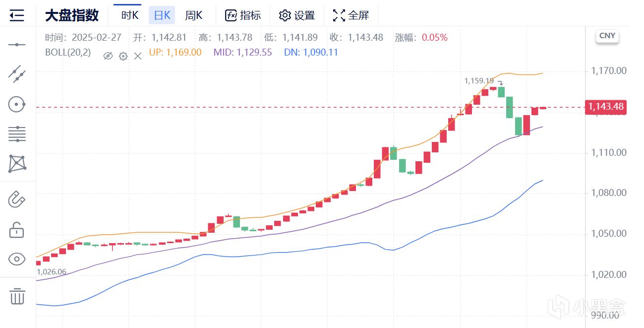Select the trend channel line tool

(x=17, y=73)
